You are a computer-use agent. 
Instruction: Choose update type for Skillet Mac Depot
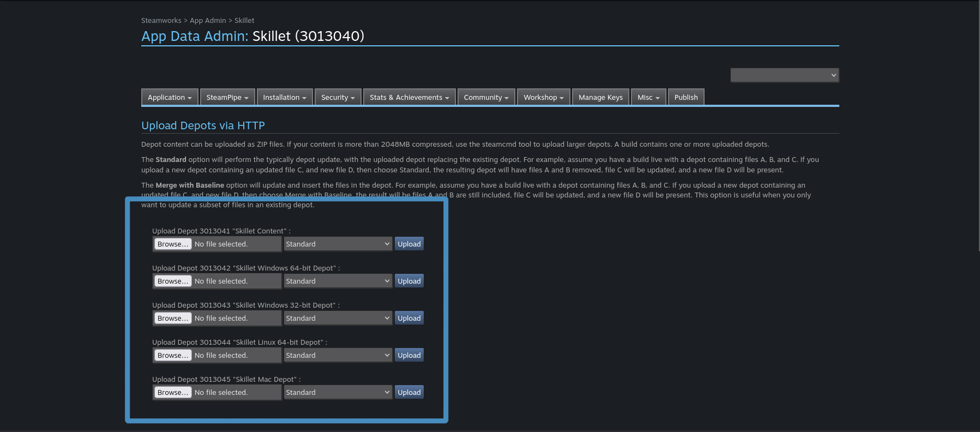(338, 392)
